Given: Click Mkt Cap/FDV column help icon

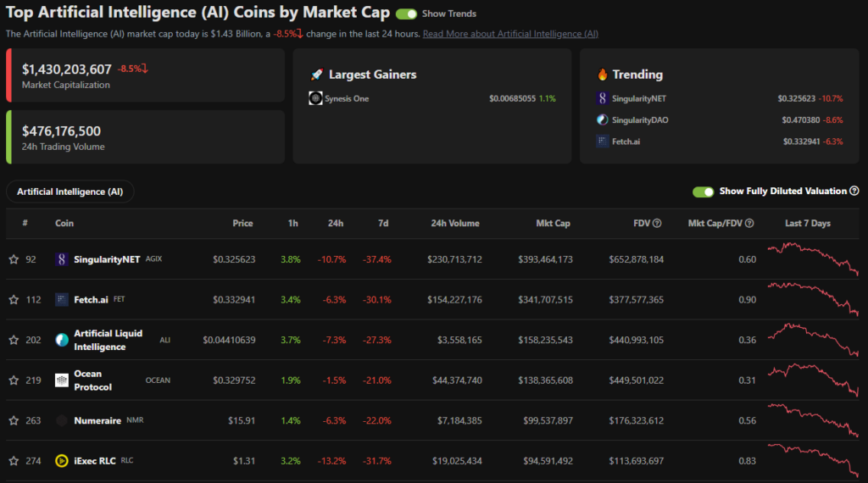Looking at the screenshot, I should click(749, 223).
